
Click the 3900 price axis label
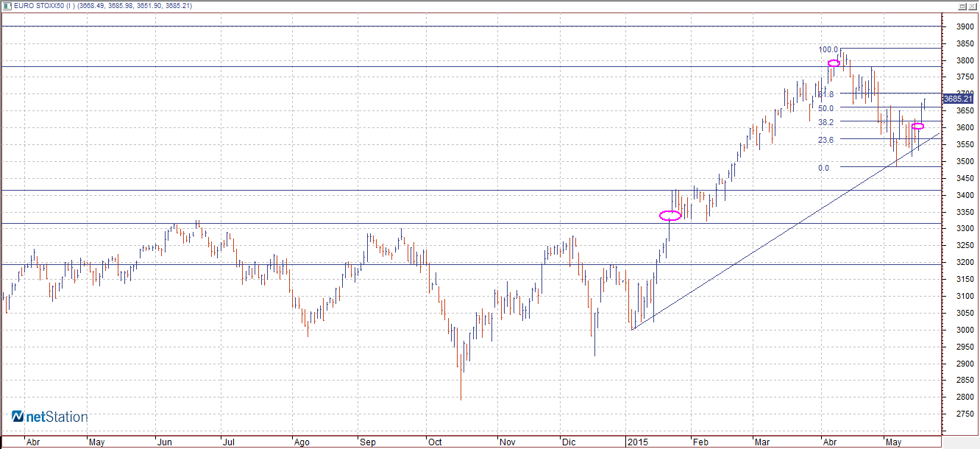(x=964, y=26)
